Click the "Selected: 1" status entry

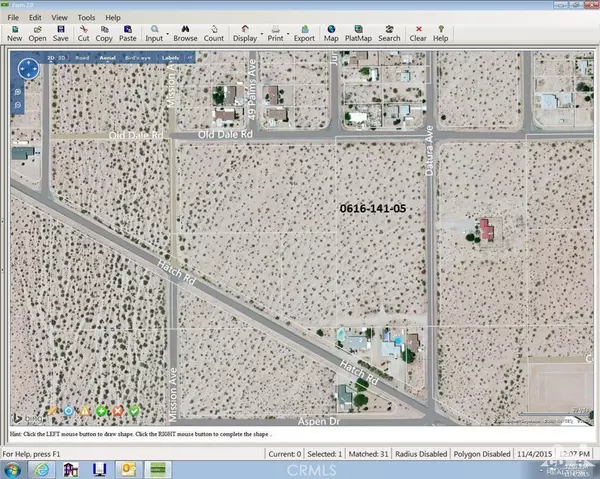coord(324,454)
